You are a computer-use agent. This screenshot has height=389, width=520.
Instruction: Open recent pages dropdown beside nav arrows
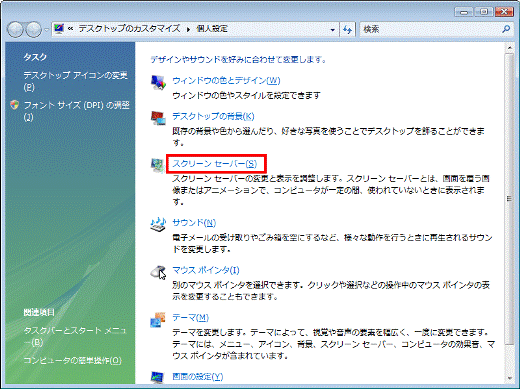46,30
